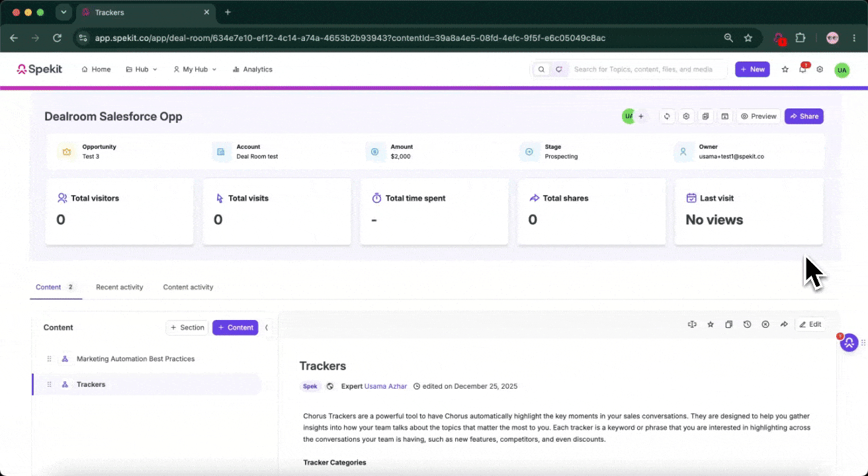The height and width of the screenshot is (476, 868).
Task: Click the Last visit card
Action: point(748,212)
